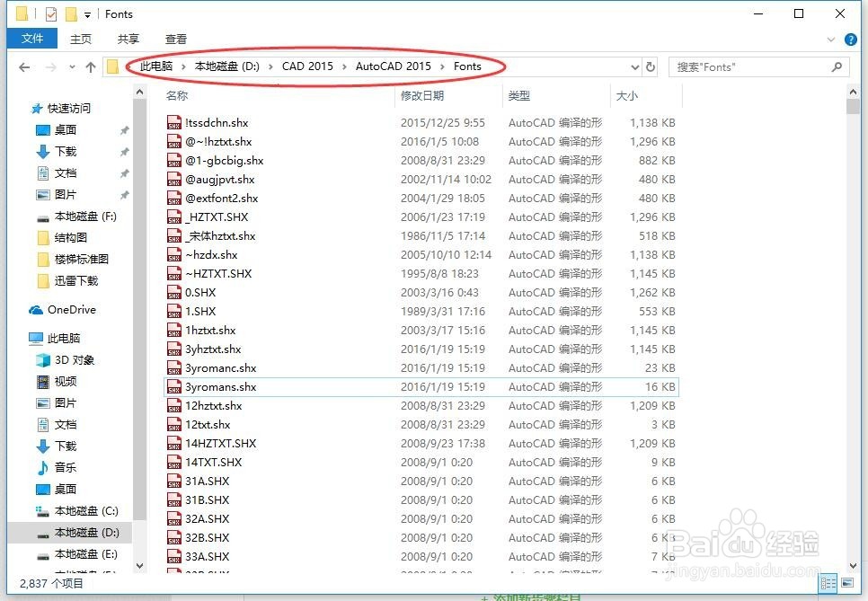Select the 1hztxt.shx file icon

click(x=174, y=330)
